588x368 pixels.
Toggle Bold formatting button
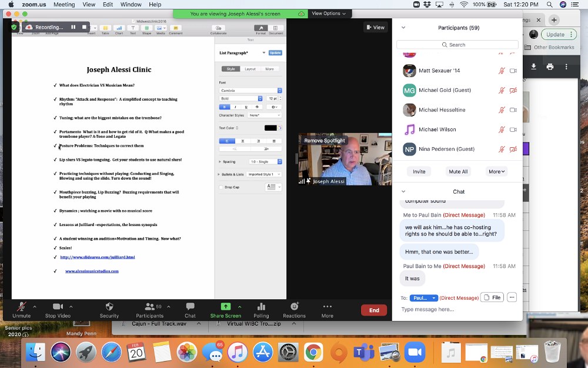click(224, 107)
